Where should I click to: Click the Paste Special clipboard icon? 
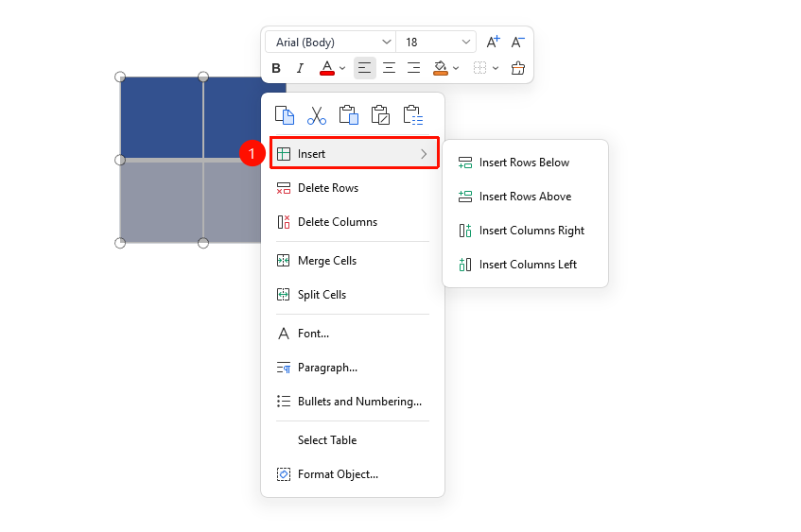pos(412,115)
